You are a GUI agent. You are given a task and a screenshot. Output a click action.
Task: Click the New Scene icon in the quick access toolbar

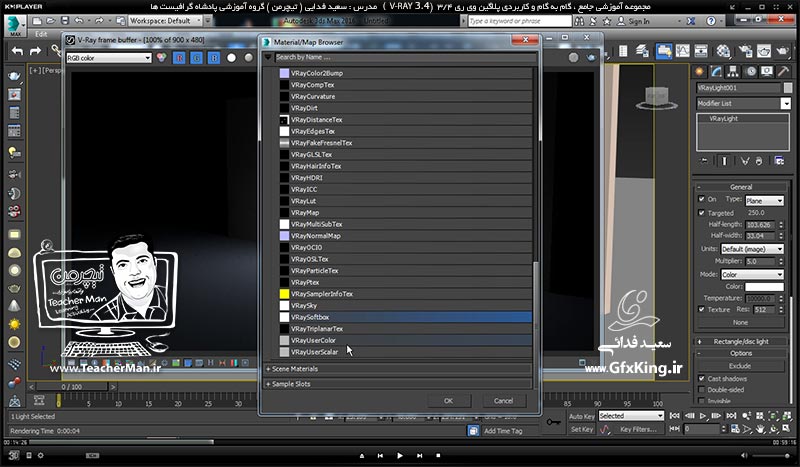click(37, 21)
